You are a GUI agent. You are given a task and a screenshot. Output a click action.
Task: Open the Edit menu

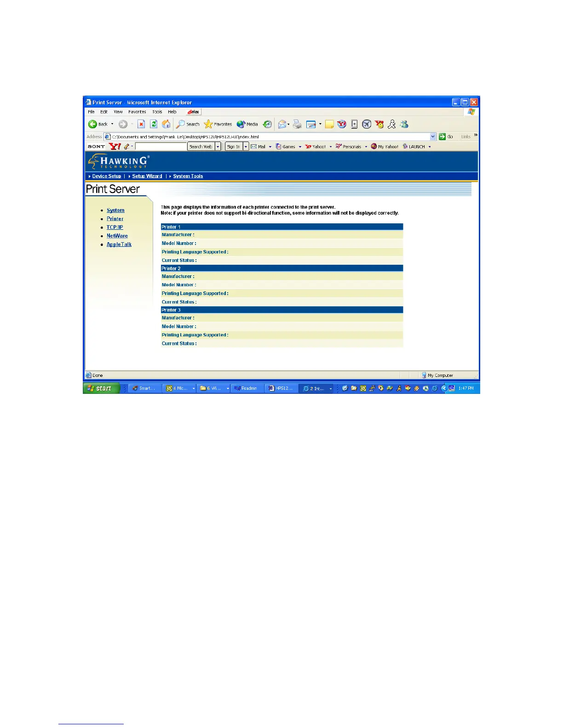click(104, 112)
